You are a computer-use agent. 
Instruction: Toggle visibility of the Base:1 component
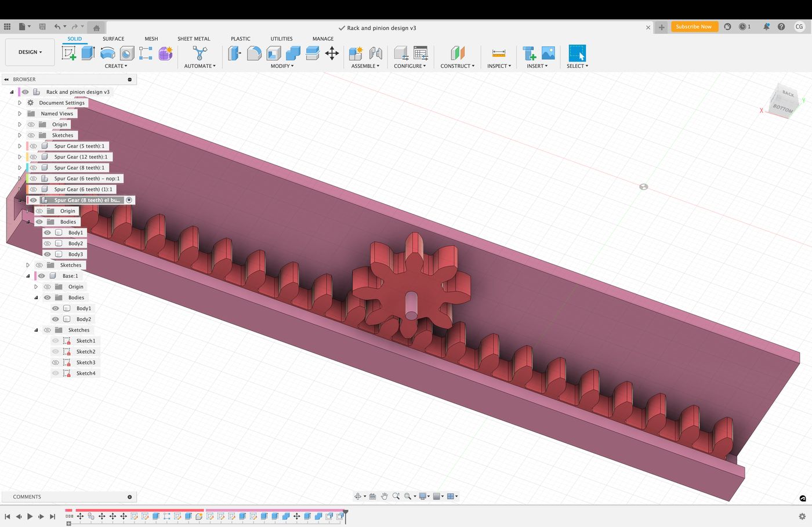coord(41,276)
